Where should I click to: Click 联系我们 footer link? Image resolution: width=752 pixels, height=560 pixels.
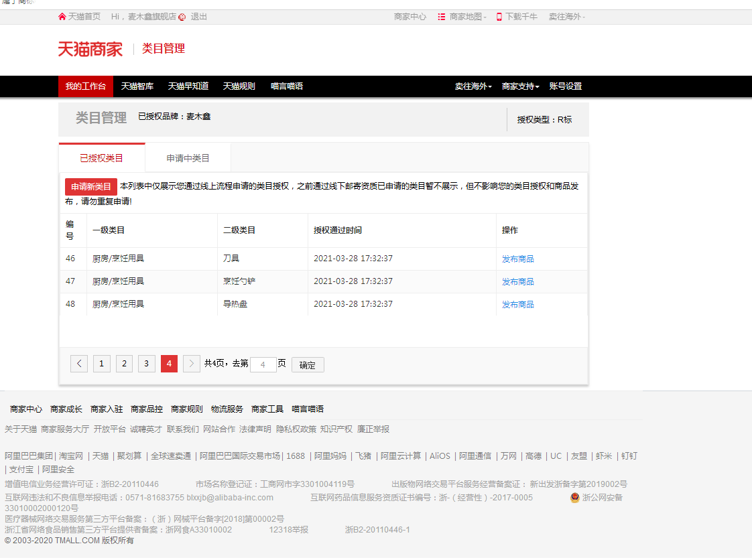(x=183, y=429)
